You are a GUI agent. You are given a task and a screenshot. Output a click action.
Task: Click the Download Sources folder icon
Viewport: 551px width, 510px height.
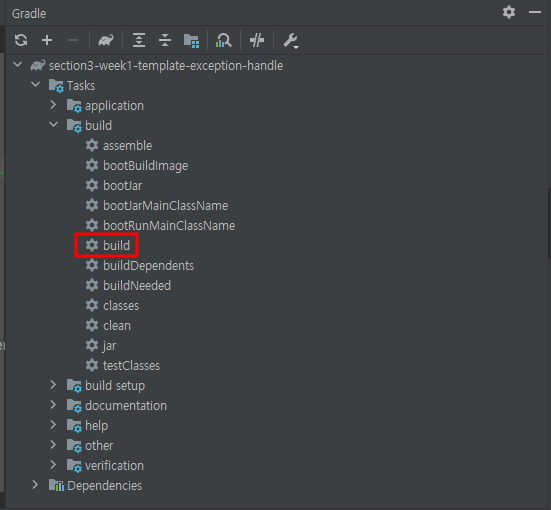[192, 40]
